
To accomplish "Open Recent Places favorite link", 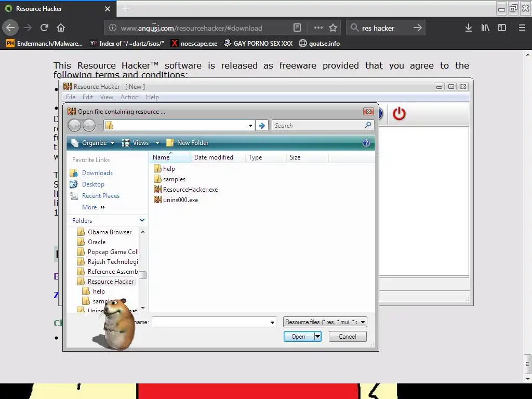I will pyautogui.click(x=95, y=196).
